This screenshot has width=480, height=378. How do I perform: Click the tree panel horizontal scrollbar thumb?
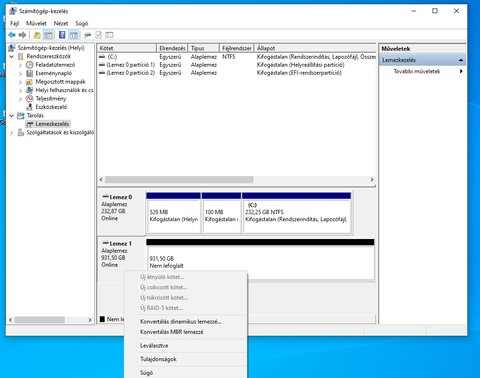tap(40, 320)
